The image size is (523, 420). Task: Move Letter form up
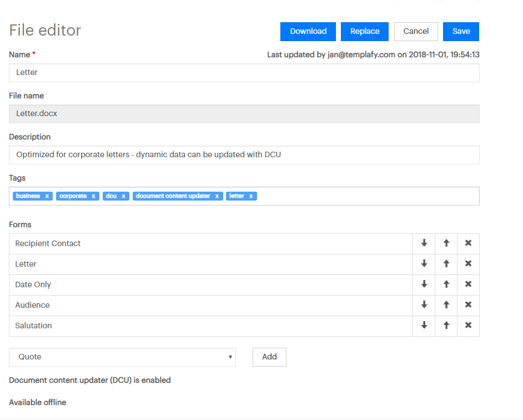click(446, 264)
